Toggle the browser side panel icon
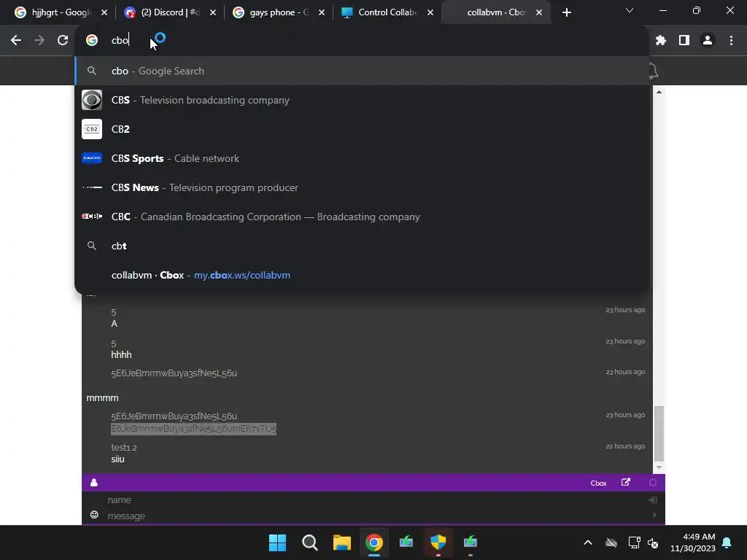The image size is (747, 560). (x=684, y=41)
